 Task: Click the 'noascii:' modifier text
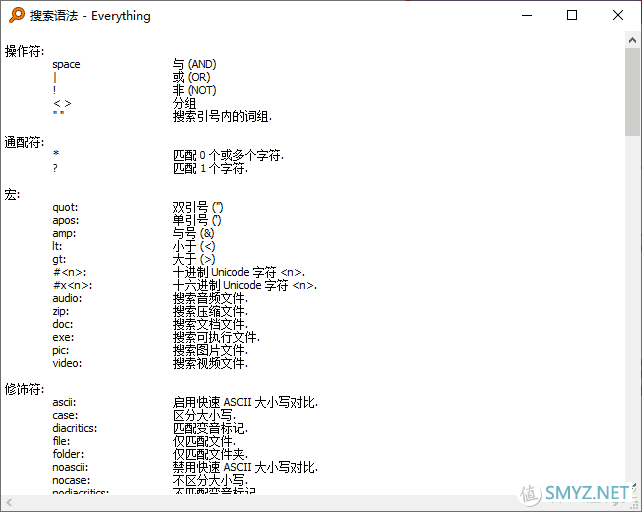coord(70,467)
